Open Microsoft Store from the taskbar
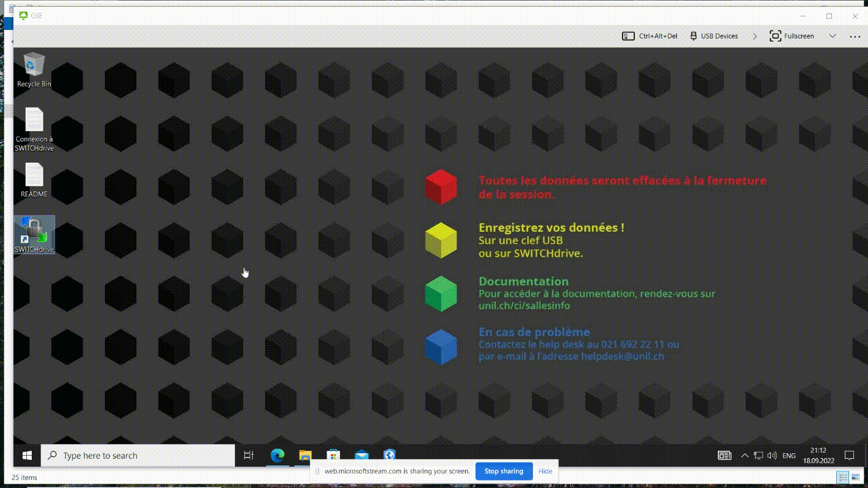868x488 pixels. (333, 455)
